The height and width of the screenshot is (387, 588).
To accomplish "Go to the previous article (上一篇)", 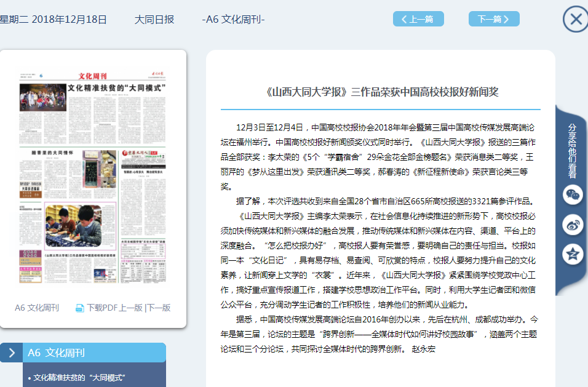I will tap(418, 19).
